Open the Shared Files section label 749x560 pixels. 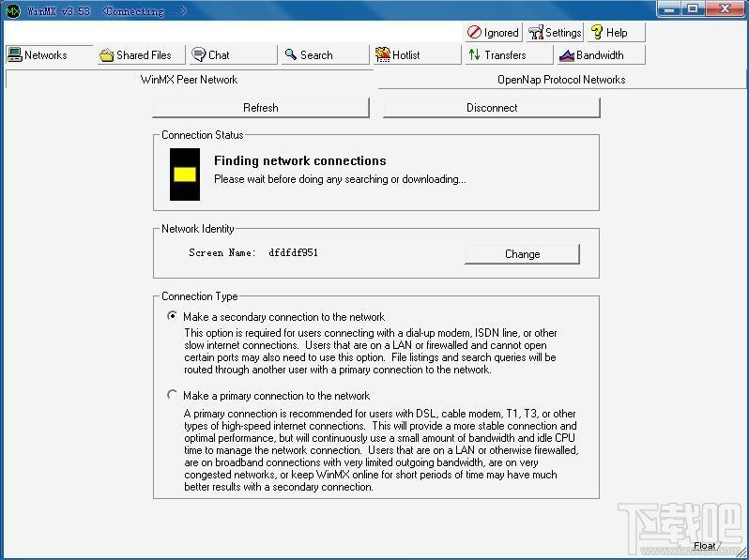point(144,55)
